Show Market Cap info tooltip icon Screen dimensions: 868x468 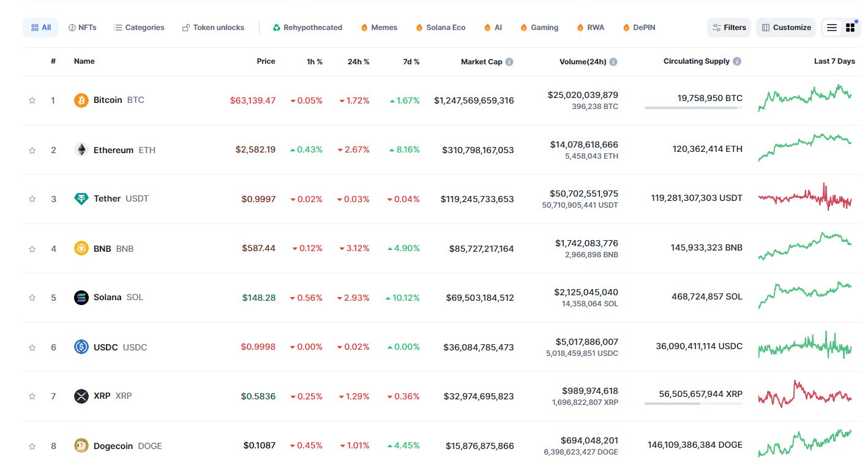(509, 62)
